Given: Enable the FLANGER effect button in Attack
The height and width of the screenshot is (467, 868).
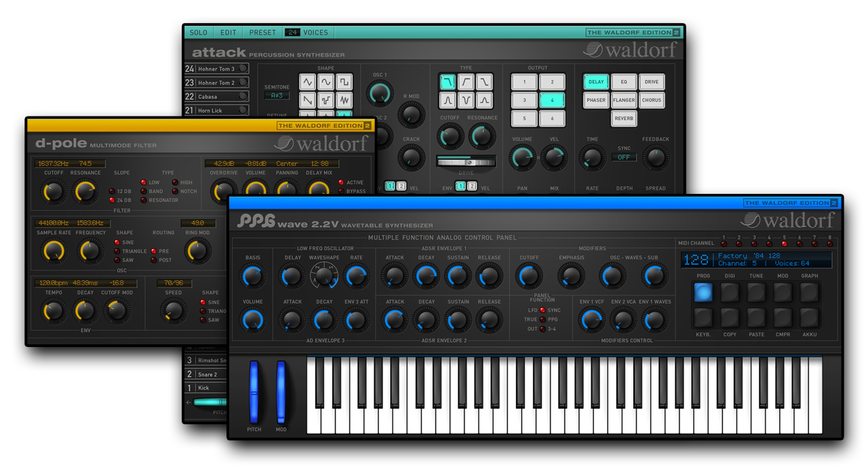Looking at the screenshot, I should point(624,100).
